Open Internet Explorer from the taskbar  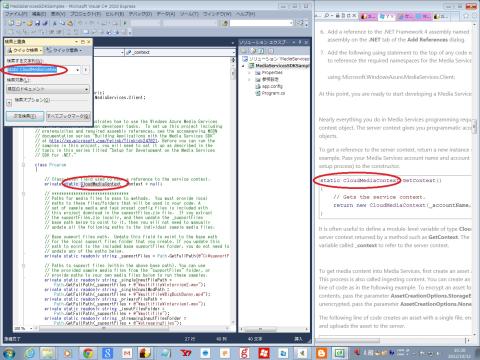tap(29, 353)
